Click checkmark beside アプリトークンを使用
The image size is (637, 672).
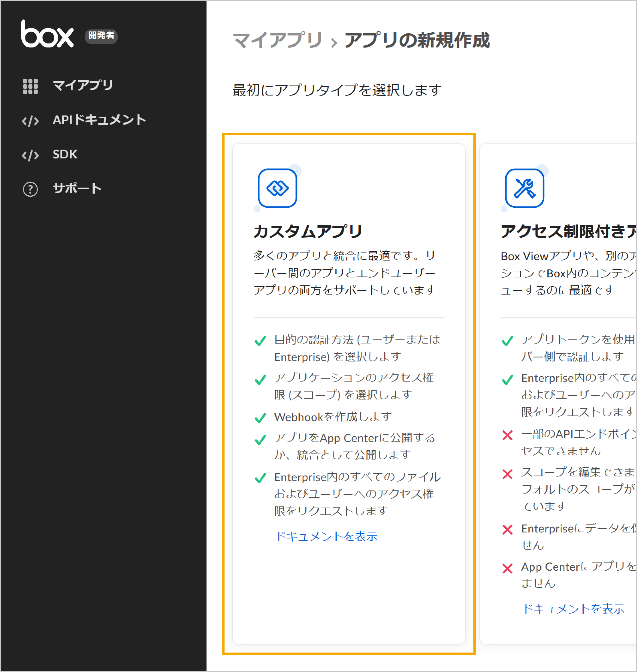point(507,341)
